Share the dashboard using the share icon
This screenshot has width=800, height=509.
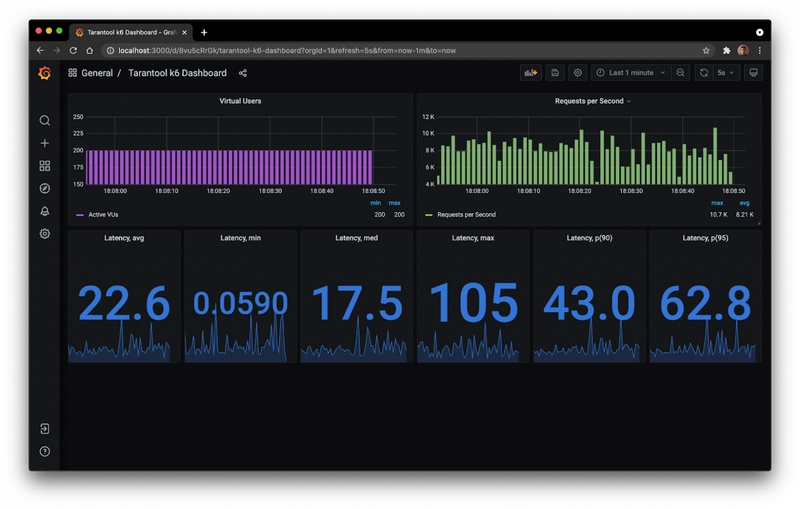(243, 73)
